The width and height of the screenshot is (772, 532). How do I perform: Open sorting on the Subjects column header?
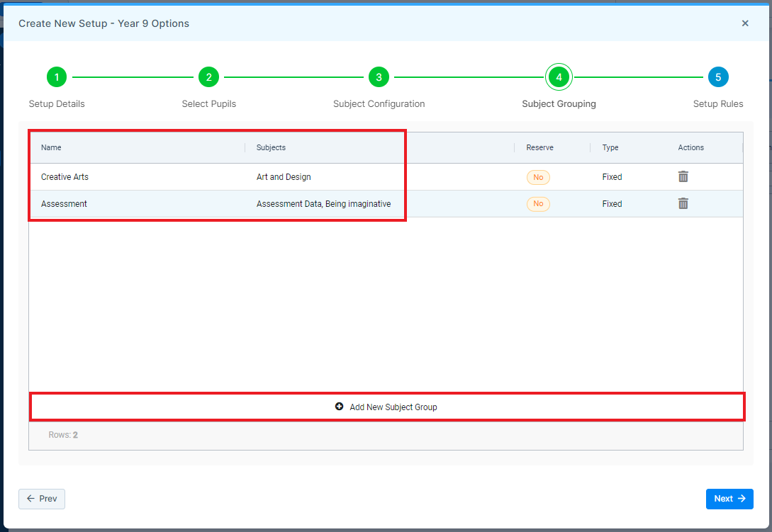click(x=270, y=147)
